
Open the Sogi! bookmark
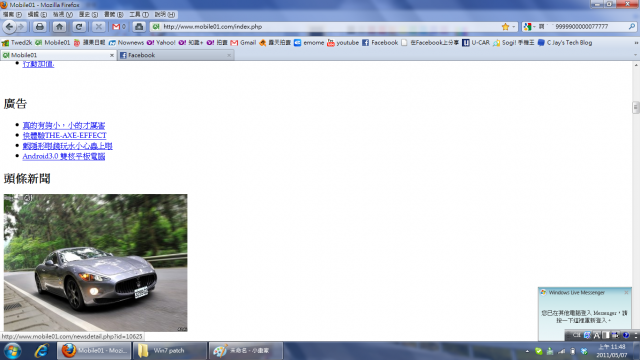(x=513, y=42)
